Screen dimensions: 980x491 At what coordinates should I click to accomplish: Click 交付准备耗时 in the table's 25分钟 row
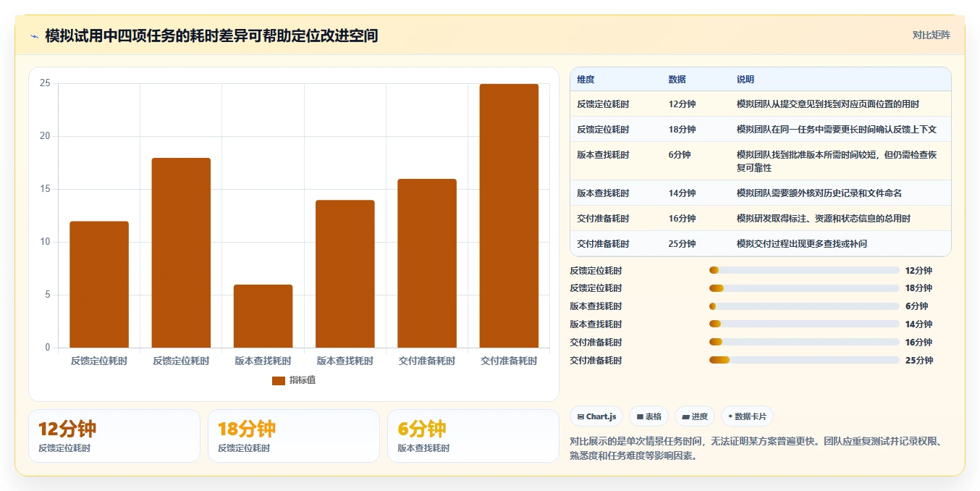tap(603, 244)
